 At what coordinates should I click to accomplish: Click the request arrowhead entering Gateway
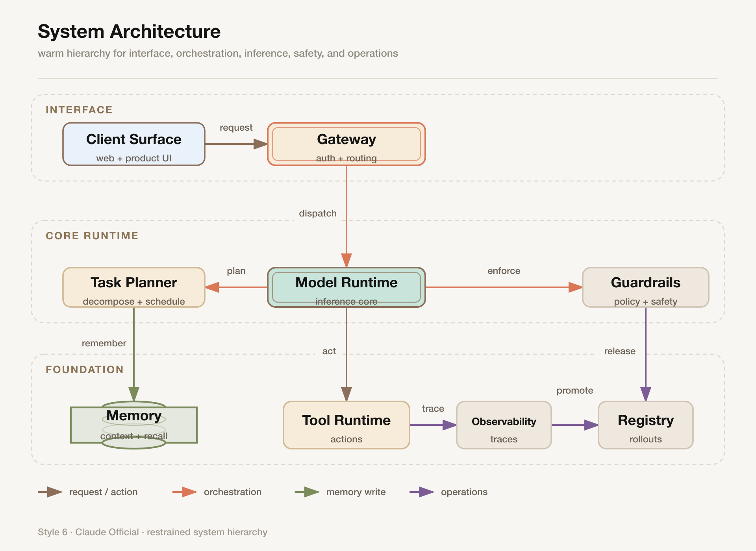tap(261, 144)
